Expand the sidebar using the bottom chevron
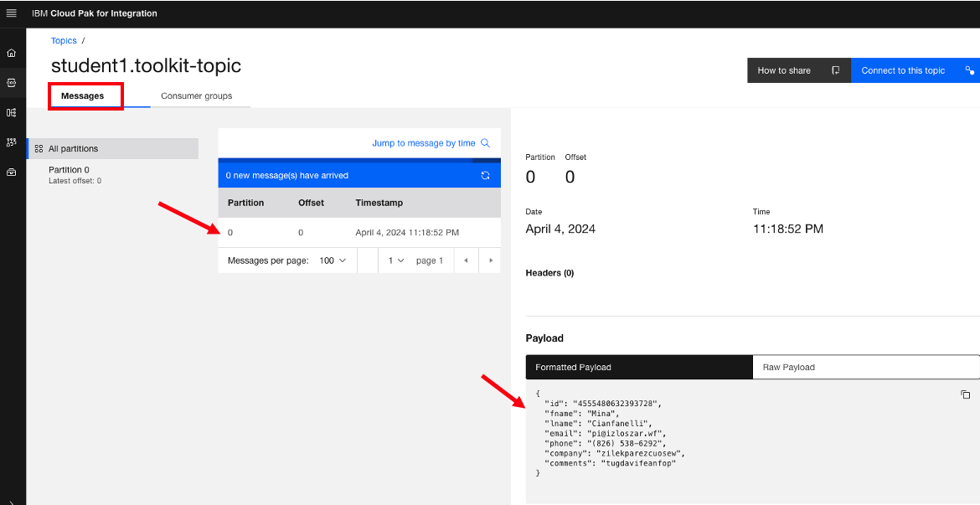980x505 pixels. [11, 501]
